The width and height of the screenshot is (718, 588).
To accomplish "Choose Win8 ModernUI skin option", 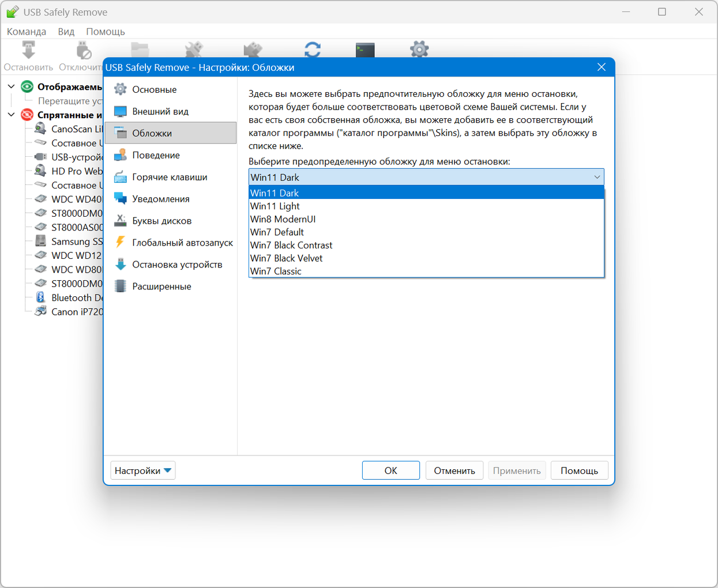I will tap(426, 219).
